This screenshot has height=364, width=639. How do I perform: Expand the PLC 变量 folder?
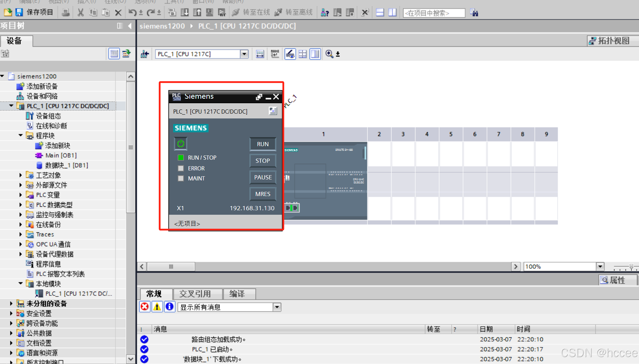(20, 195)
